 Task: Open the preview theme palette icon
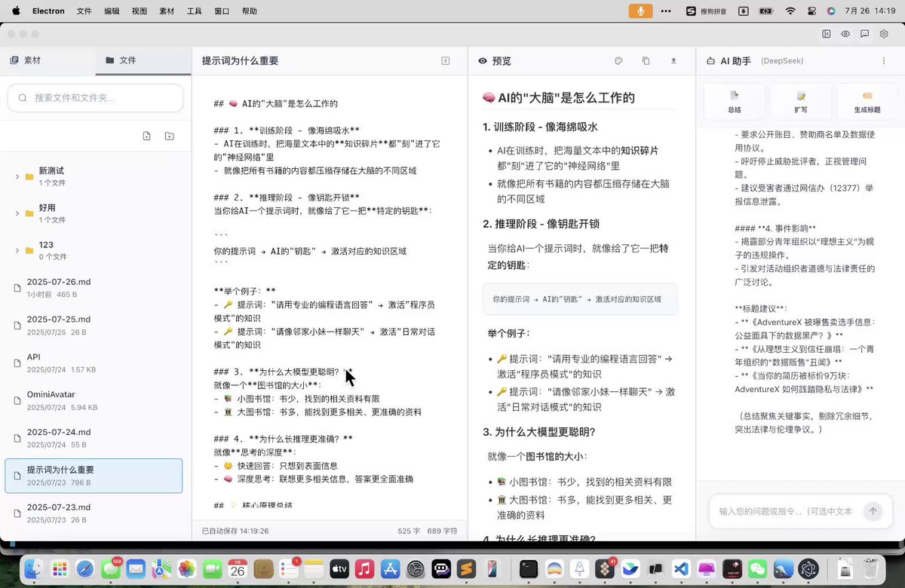(618, 61)
